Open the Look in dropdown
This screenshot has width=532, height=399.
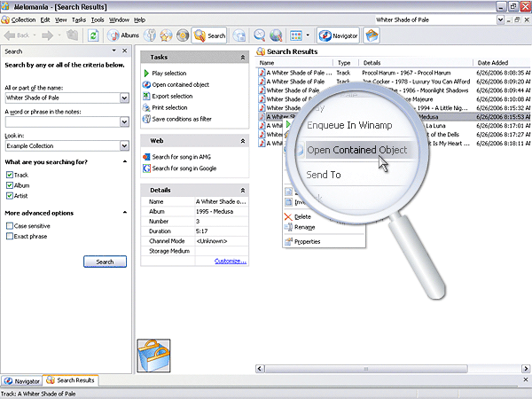[x=125, y=145]
